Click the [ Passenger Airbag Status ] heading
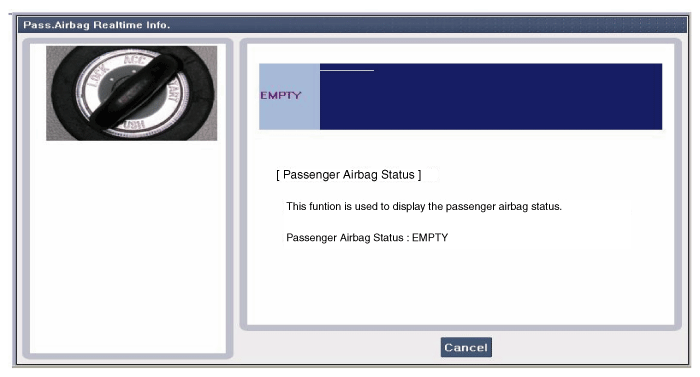Image resolution: width=700 pixels, height=377 pixels. [x=349, y=175]
